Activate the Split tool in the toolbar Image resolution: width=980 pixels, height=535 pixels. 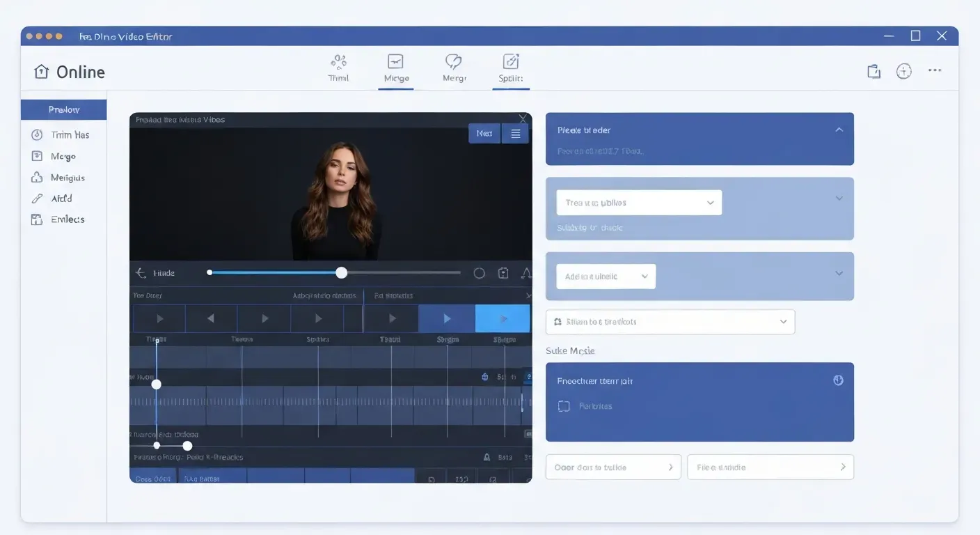510,68
